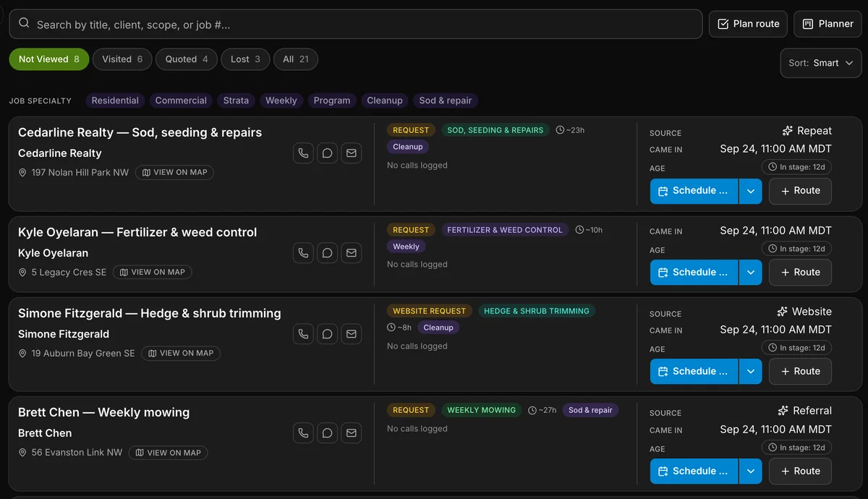Image resolution: width=868 pixels, height=499 pixels.
Task: Toggle the Weekly specialty filter
Action: click(281, 101)
